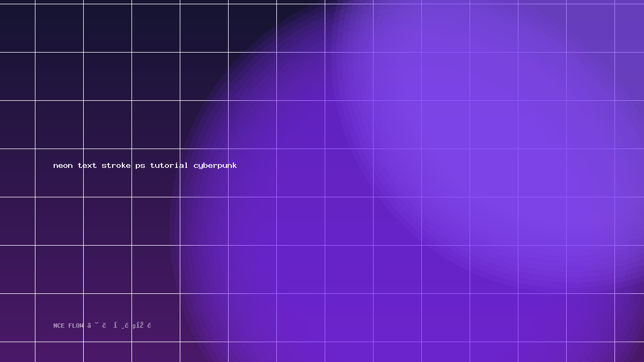This screenshot has height=362, width=644.
Task: Select the word "text" in the headline
Action: tap(87, 165)
